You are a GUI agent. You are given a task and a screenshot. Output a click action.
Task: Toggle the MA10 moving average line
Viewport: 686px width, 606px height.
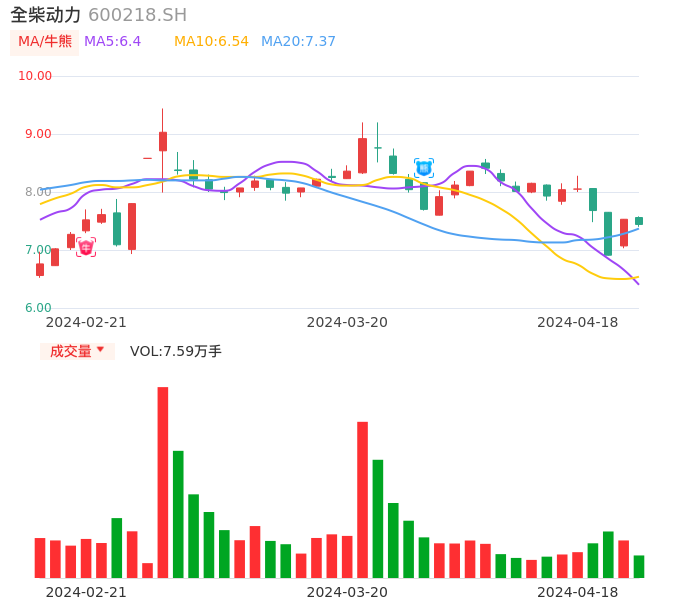(x=211, y=41)
